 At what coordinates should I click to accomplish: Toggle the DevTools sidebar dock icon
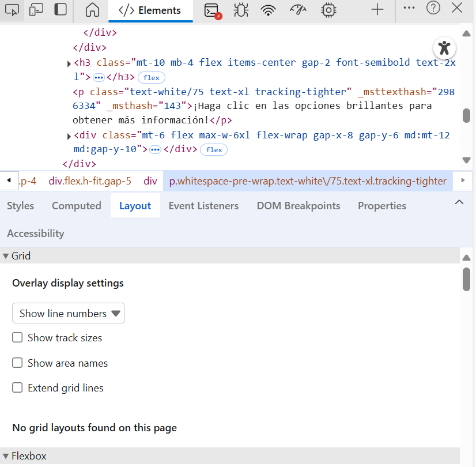click(x=61, y=10)
